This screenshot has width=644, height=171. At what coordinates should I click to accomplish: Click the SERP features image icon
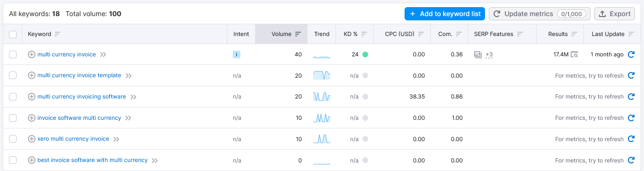click(478, 54)
